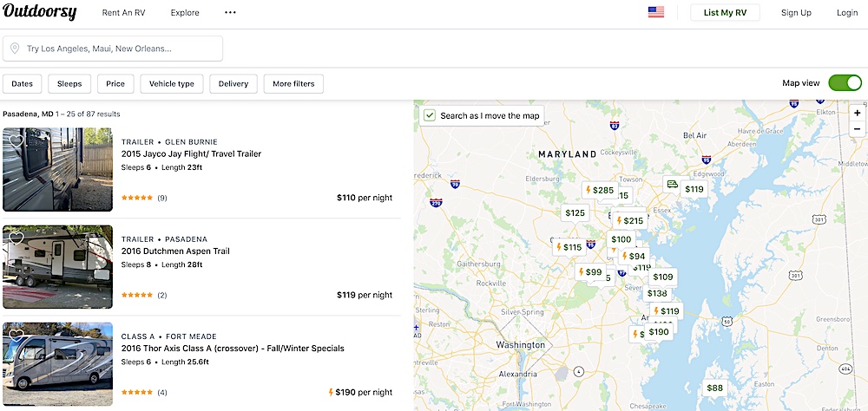Open the three-dot more menu

point(230,13)
